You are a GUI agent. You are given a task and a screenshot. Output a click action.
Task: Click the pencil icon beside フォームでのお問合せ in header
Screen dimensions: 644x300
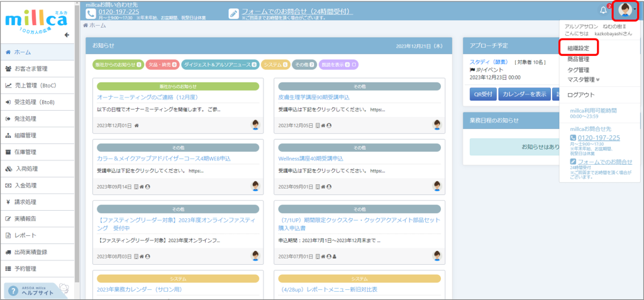234,13
